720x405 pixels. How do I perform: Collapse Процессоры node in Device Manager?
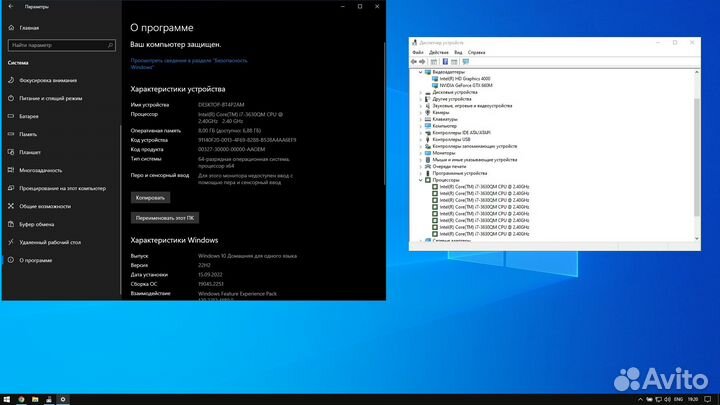coord(420,180)
